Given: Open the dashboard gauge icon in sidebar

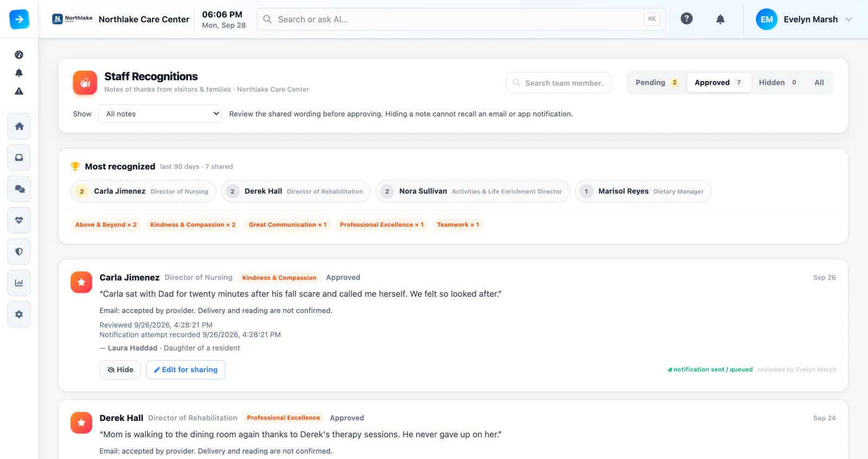Looking at the screenshot, I should [19, 55].
